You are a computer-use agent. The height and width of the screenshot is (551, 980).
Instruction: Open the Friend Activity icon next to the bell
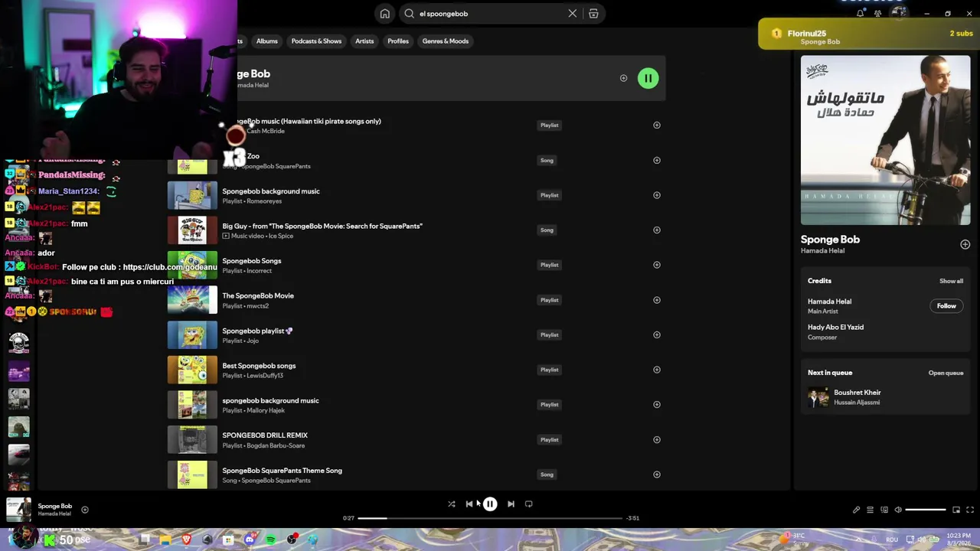(877, 13)
